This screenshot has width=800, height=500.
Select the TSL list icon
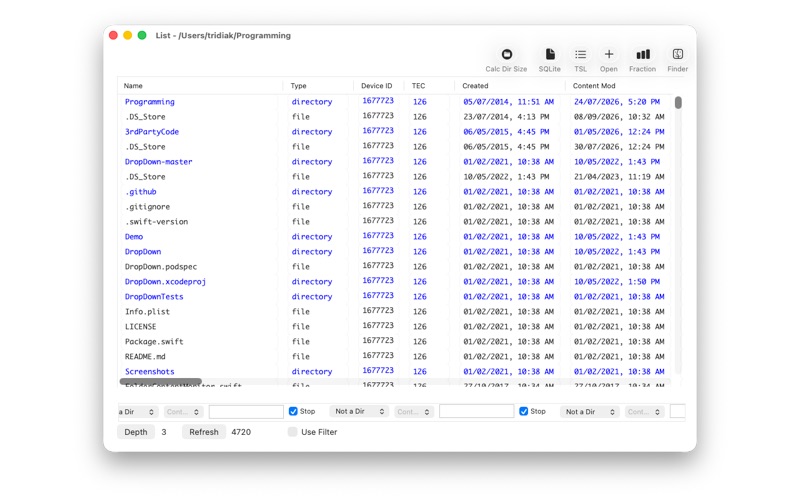pos(580,54)
